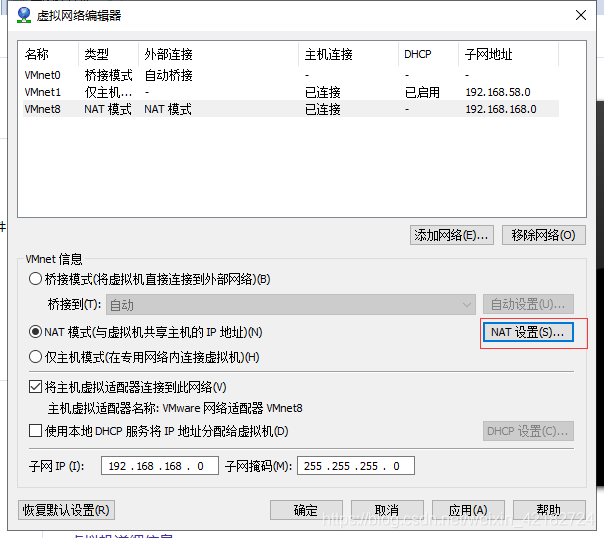Click the 取消 button
The image size is (604, 538).
pos(387,510)
